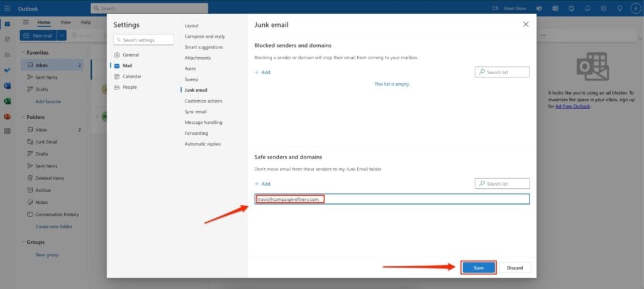Open Sweep settings

[191, 79]
